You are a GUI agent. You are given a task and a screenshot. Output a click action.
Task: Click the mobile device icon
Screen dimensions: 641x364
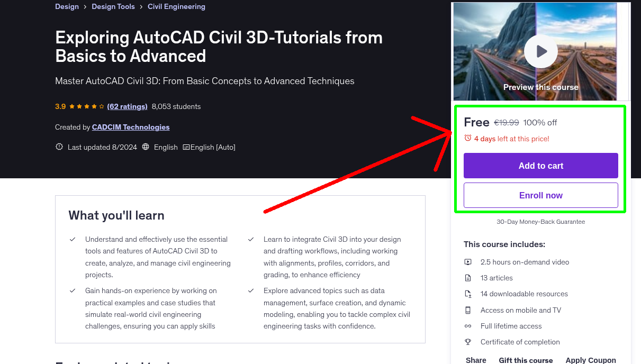pos(468,310)
